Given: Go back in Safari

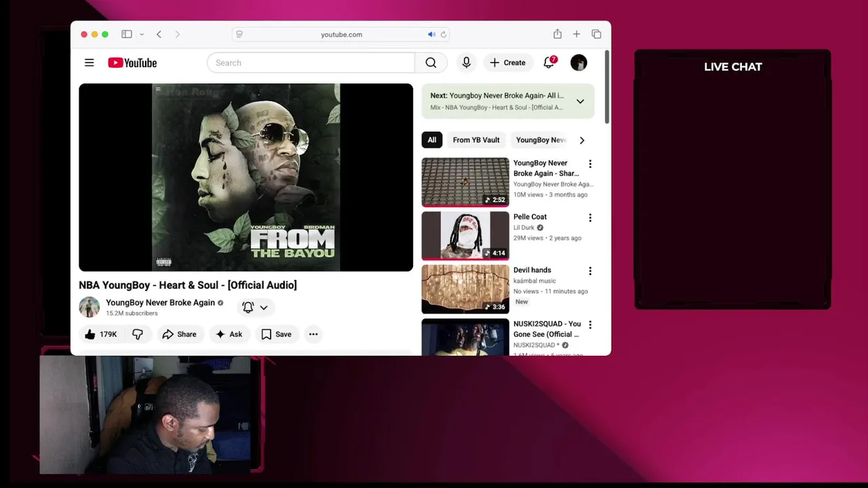Looking at the screenshot, I should (x=159, y=34).
